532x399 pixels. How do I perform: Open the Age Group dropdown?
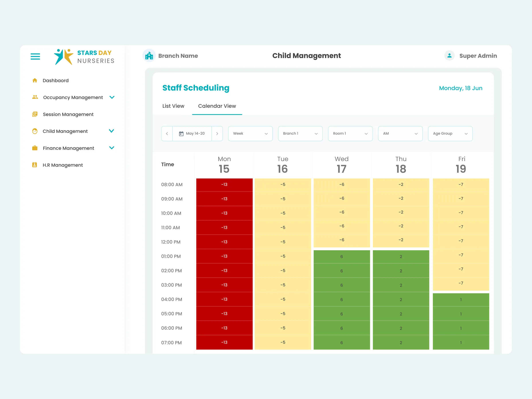coord(450,133)
